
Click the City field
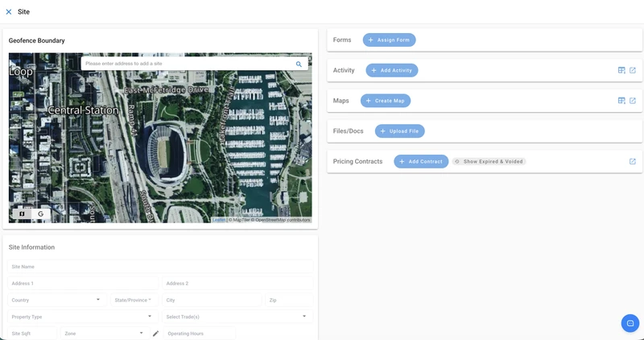212,301
